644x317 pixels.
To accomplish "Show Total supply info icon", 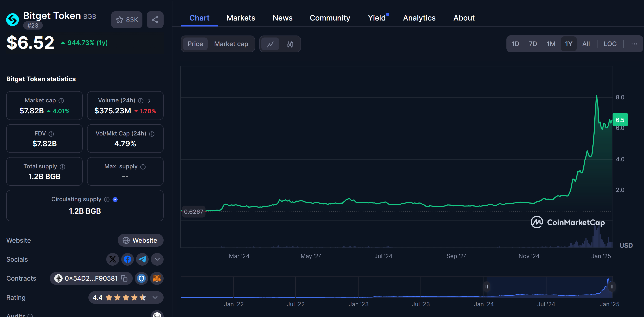I will click(x=62, y=167).
